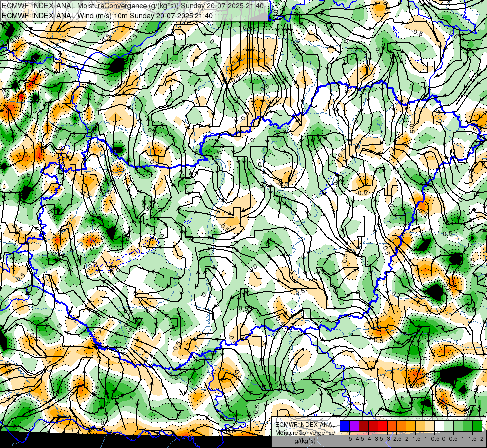Click the legend scale's -1.5 tick label
This screenshot has width=487, height=448.
tap(415, 439)
